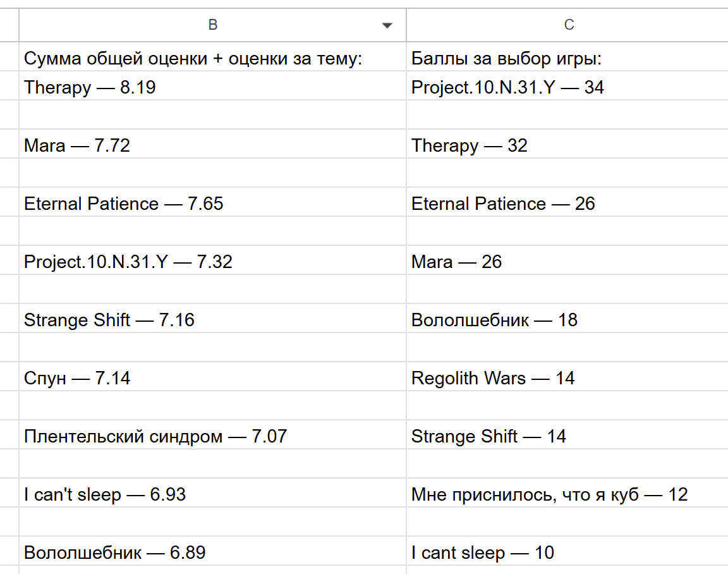Select cell 'Therapy — 32'

(567, 144)
